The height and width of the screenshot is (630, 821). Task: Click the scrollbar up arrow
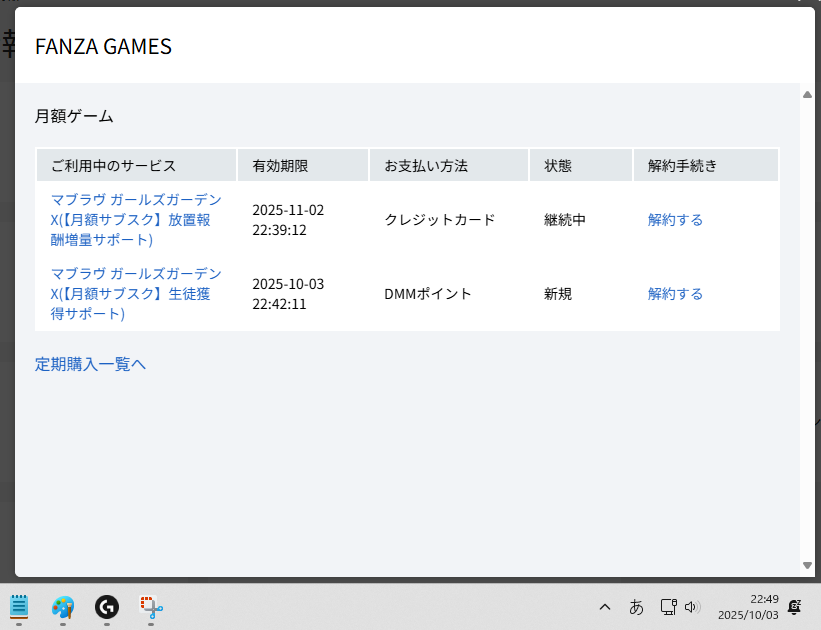click(807, 95)
